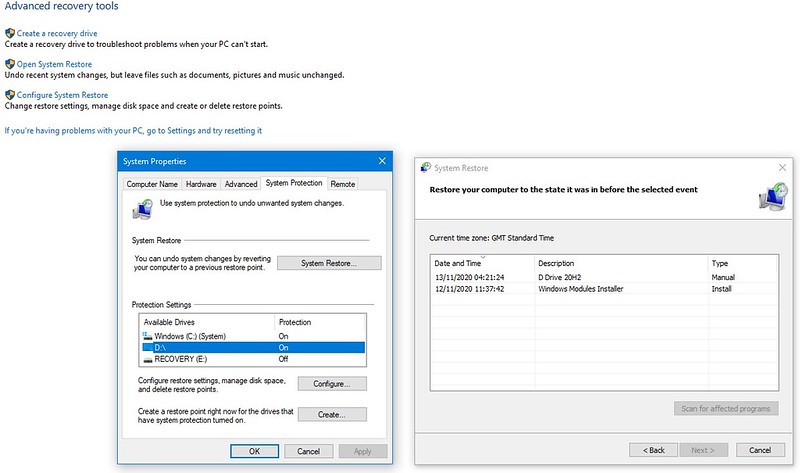Click the RECOVERY (E:) drive icon
800x473 pixels.
[147, 359]
